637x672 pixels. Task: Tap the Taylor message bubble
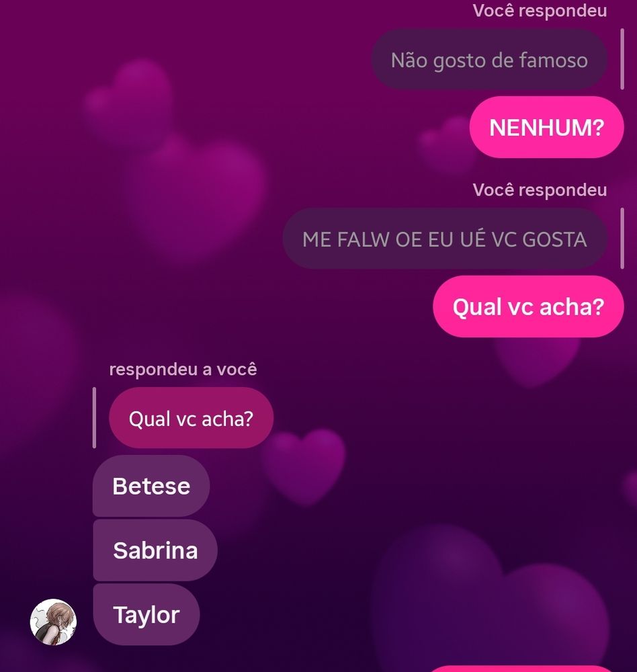146,615
